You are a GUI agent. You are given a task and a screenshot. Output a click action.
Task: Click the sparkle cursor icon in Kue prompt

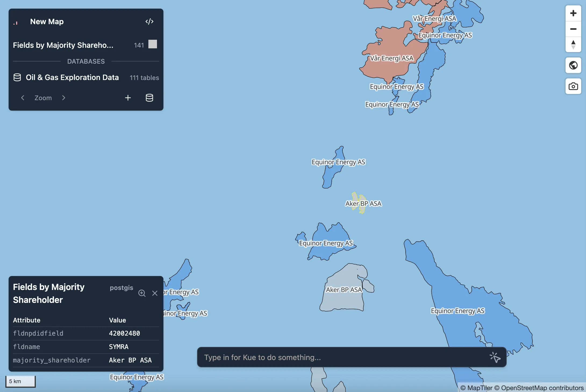tap(495, 357)
